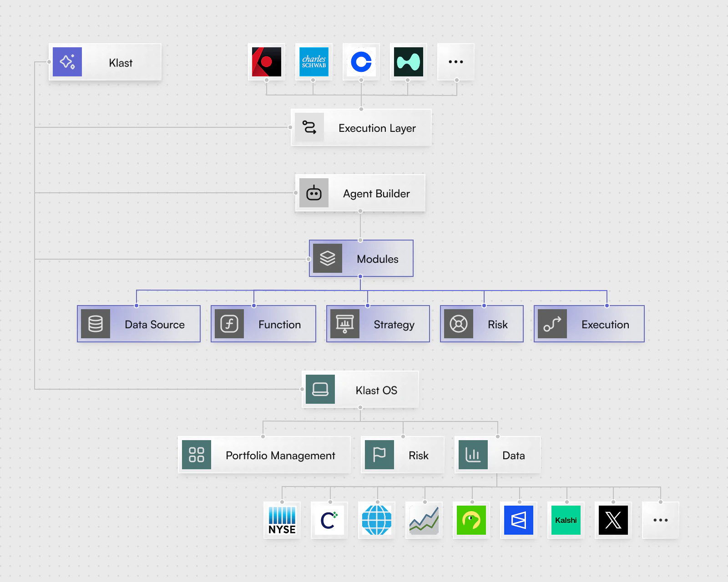This screenshot has height=582, width=728.
Task: Select the red and black broker logo
Action: (x=267, y=62)
